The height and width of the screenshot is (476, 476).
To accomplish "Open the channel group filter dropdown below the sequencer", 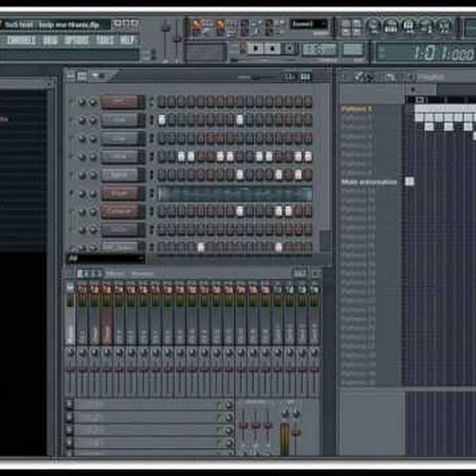I will click(x=106, y=258).
